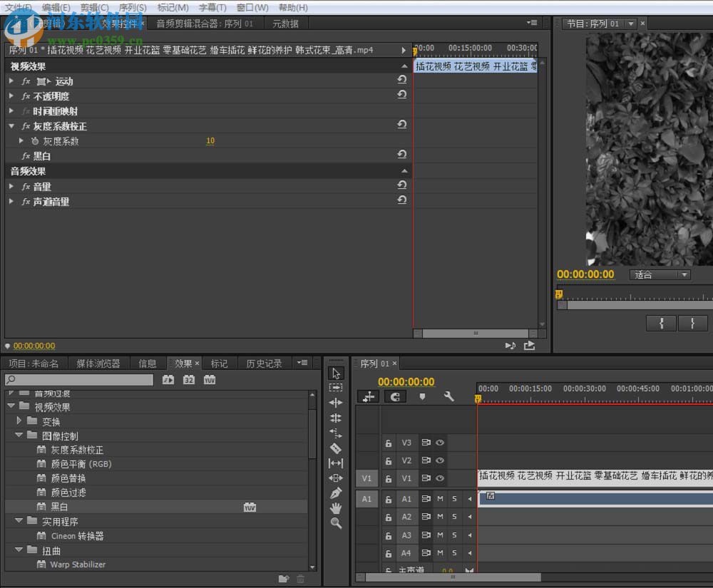Click the add marker icon in the timeline
This screenshot has width=713, height=588.
coord(423,397)
